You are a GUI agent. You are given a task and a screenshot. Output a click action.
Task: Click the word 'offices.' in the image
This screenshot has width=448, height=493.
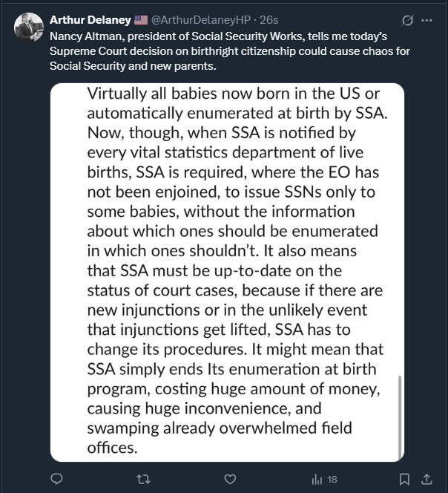point(113,448)
